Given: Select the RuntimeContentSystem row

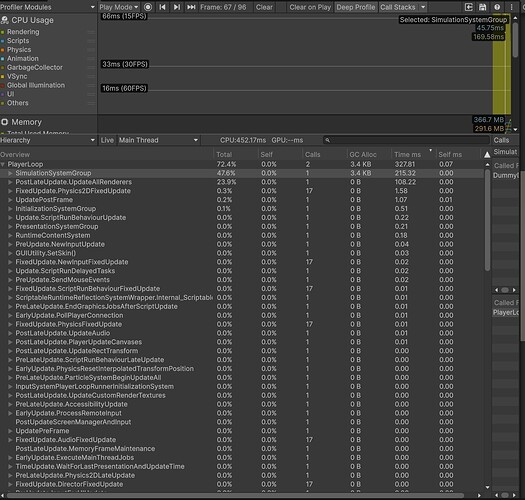Looking at the screenshot, I should coord(241,235).
